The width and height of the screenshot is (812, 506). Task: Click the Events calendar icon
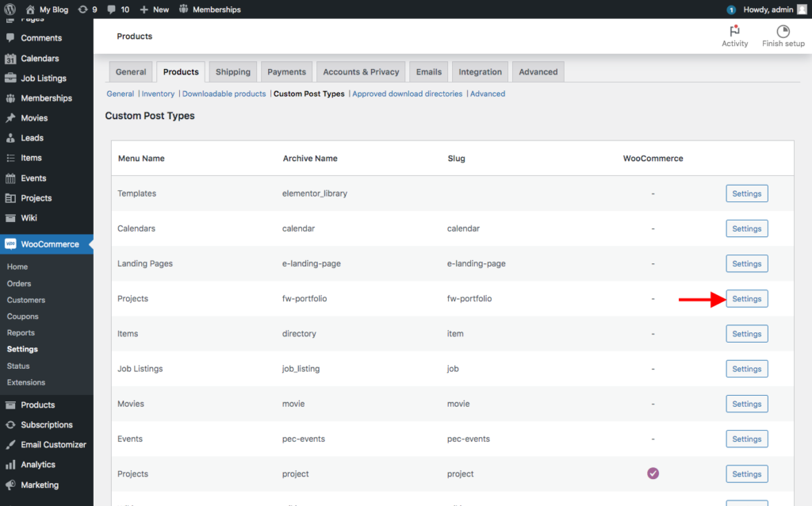pyautogui.click(x=10, y=178)
